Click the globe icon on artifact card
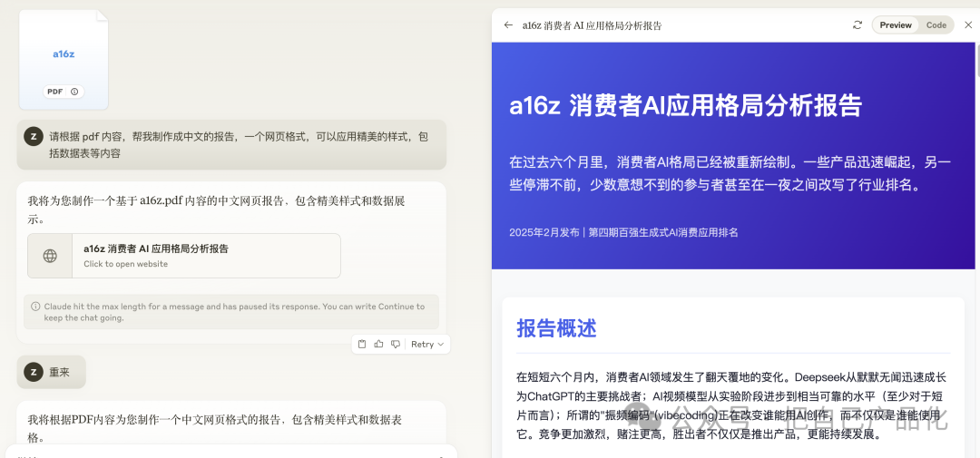The height and width of the screenshot is (458, 980). [x=50, y=256]
